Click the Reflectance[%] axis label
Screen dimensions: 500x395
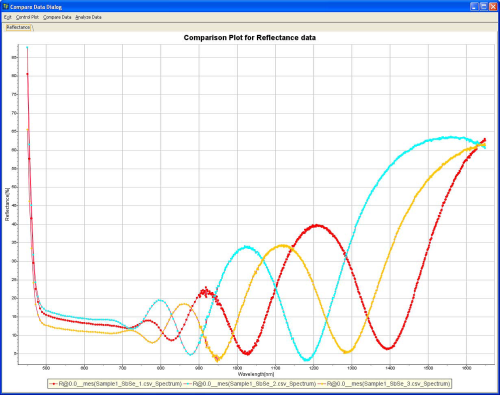[7, 204]
